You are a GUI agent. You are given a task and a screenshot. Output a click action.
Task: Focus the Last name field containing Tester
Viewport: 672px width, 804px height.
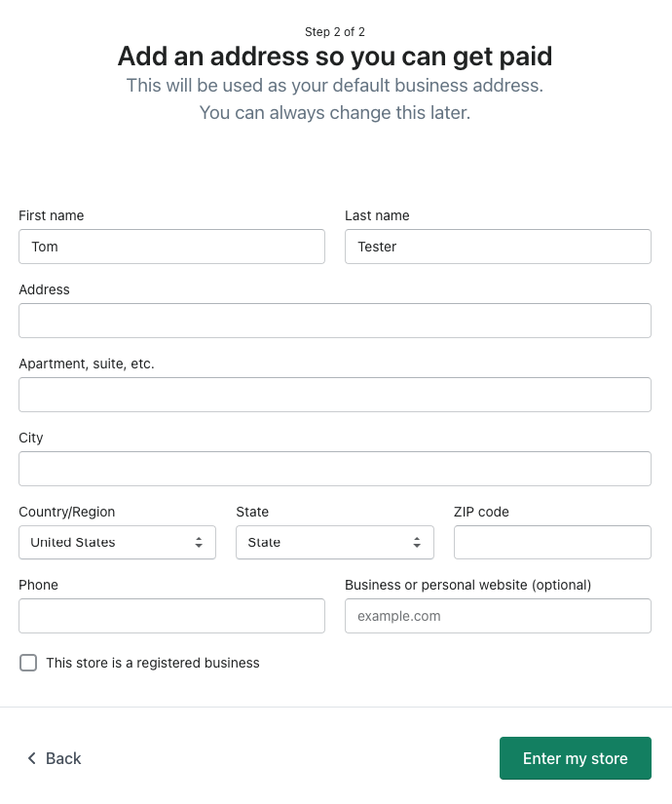[498, 247]
